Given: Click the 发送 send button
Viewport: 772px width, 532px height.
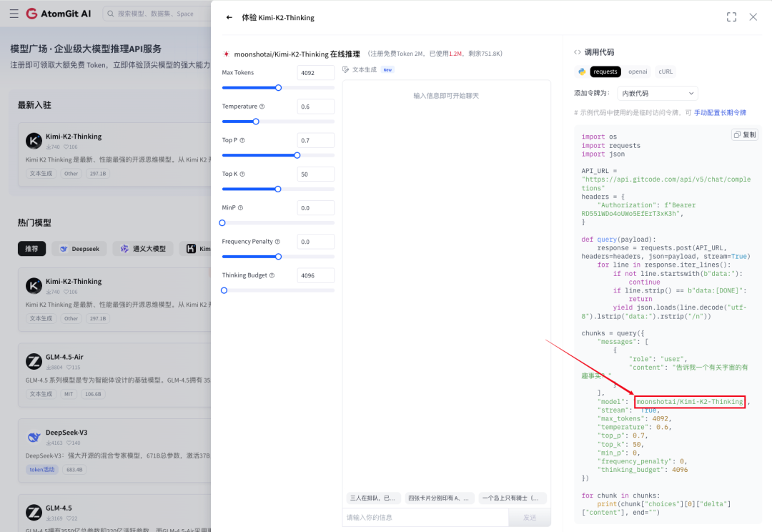Looking at the screenshot, I should tap(530, 517).
